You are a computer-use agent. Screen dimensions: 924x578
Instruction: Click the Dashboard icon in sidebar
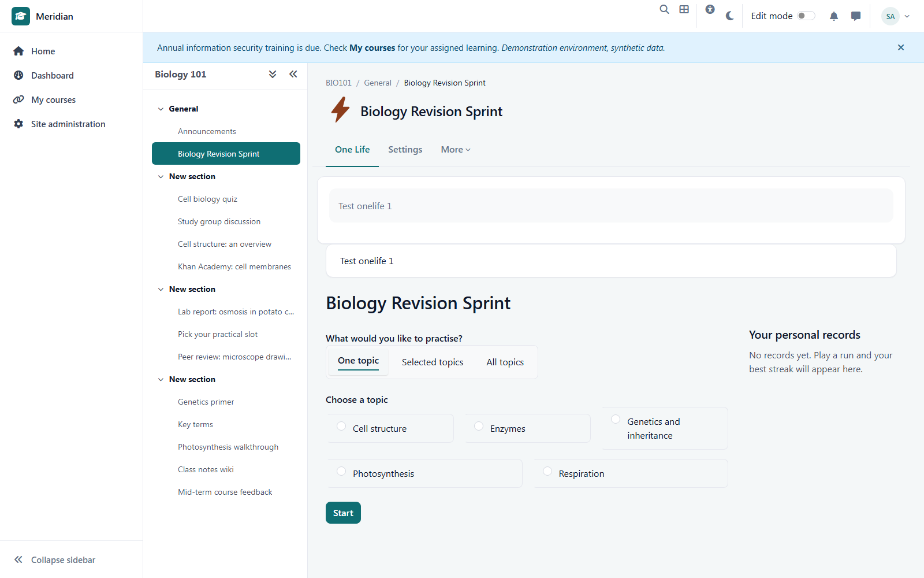[18, 75]
